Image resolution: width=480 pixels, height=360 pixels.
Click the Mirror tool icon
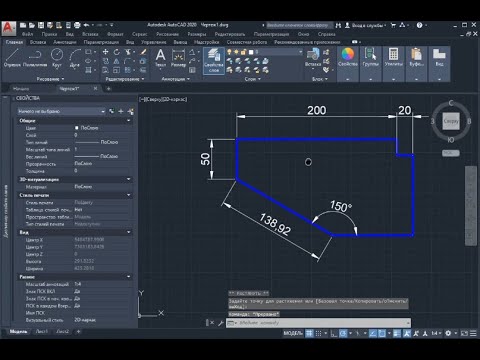point(116,61)
